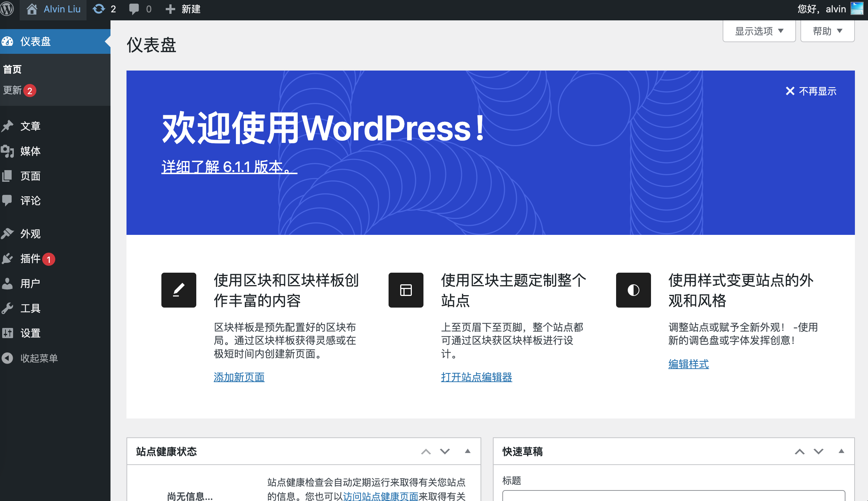
Task: Click the 评论 comment icon in the sidebar
Action: [x=7, y=201]
